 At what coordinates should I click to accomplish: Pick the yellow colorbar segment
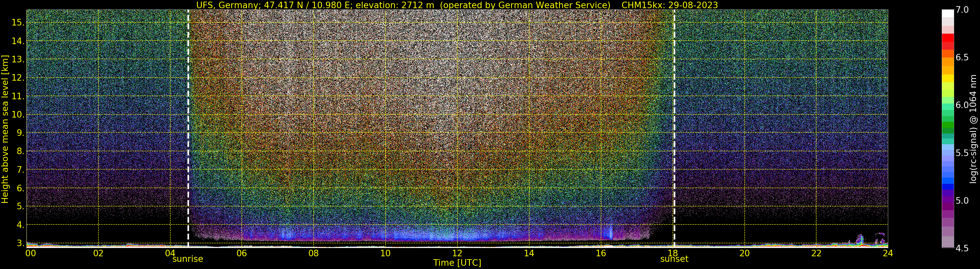click(x=948, y=78)
